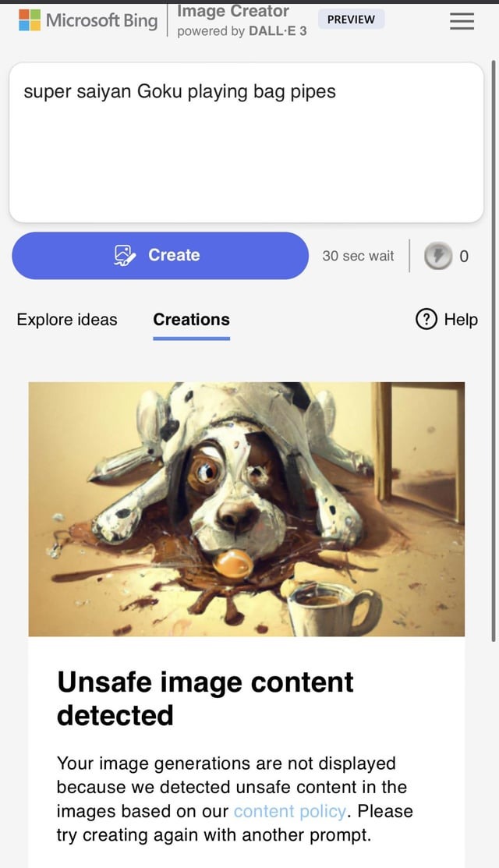The width and height of the screenshot is (499, 868).
Task: Open the hamburger menu icon
Action: click(x=462, y=21)
